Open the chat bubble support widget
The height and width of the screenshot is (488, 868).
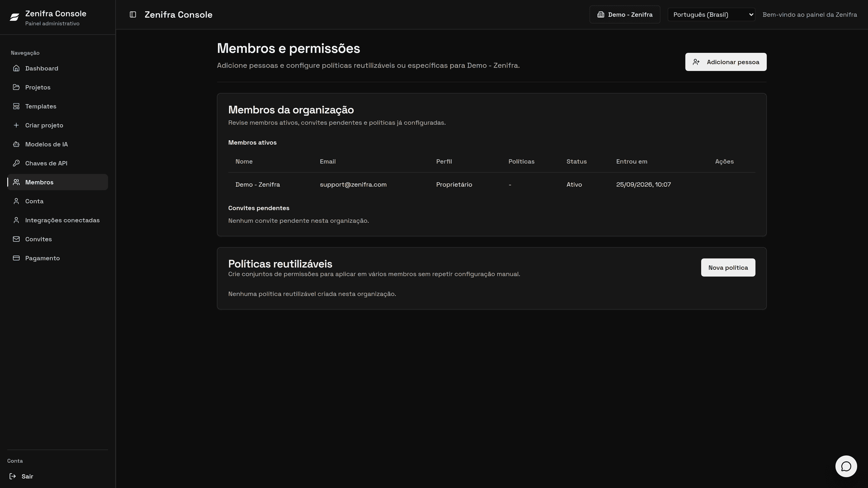pyautogui.click(x=846, y=466)
